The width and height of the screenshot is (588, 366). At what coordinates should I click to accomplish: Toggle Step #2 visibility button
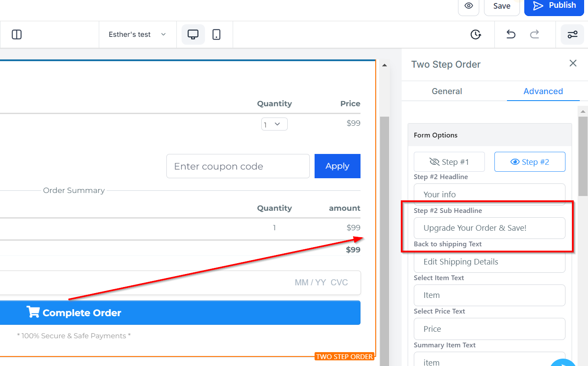[530, 162]
